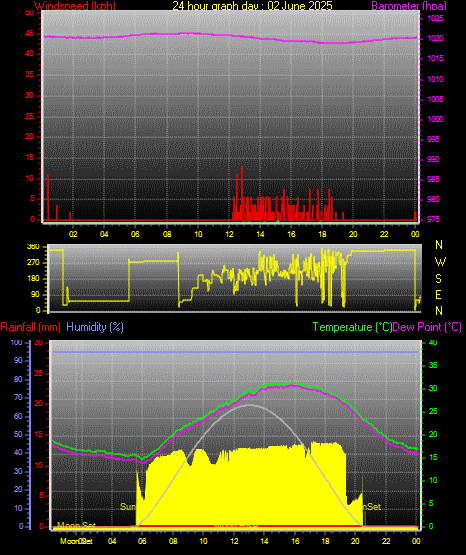Click the 'Temperature (°C)' legend label
The width and height of the screenshot is (466, 555).
pyautogui.click(x=352, y=327)
